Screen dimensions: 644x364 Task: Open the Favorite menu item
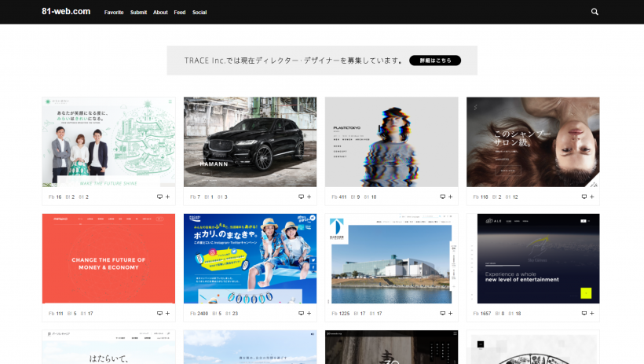pos(114,13)
